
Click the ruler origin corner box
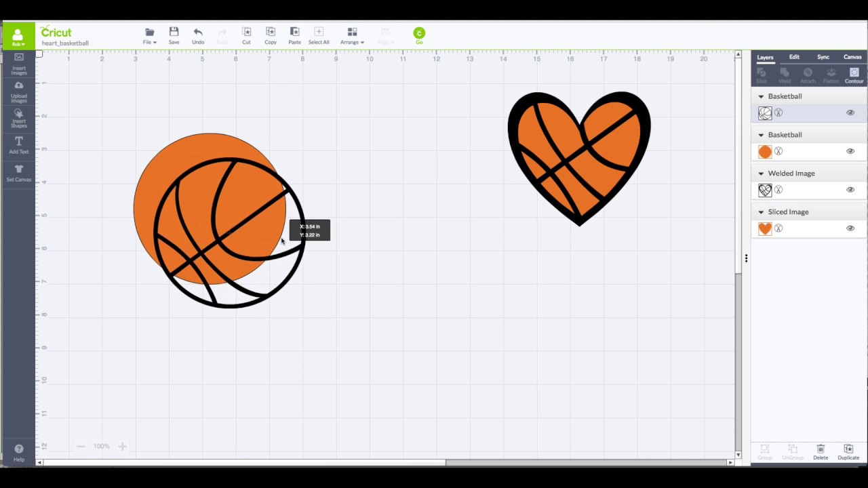click(x=39, y=54)
